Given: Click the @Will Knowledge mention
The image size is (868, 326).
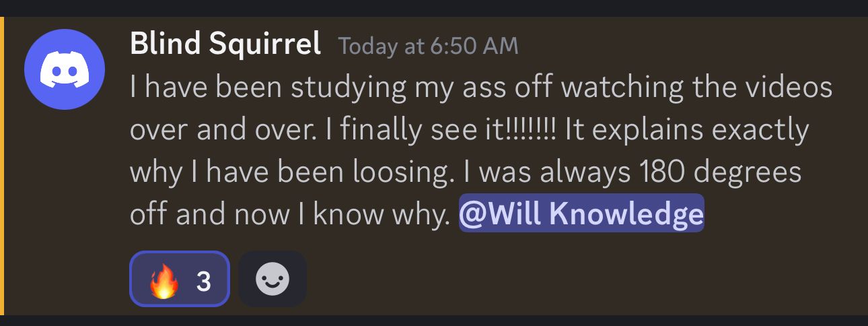Looking at the screenshot, I should (x=581, y=213).
